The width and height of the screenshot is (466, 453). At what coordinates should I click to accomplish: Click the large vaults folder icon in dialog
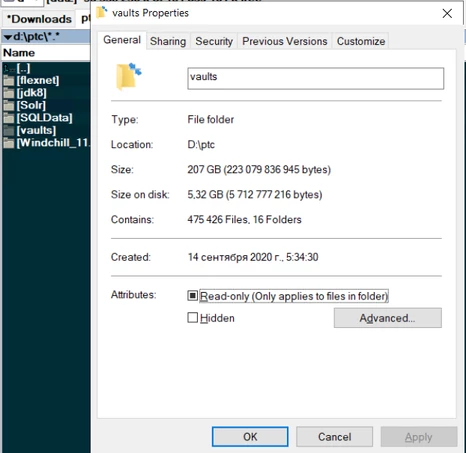(128, 76)
